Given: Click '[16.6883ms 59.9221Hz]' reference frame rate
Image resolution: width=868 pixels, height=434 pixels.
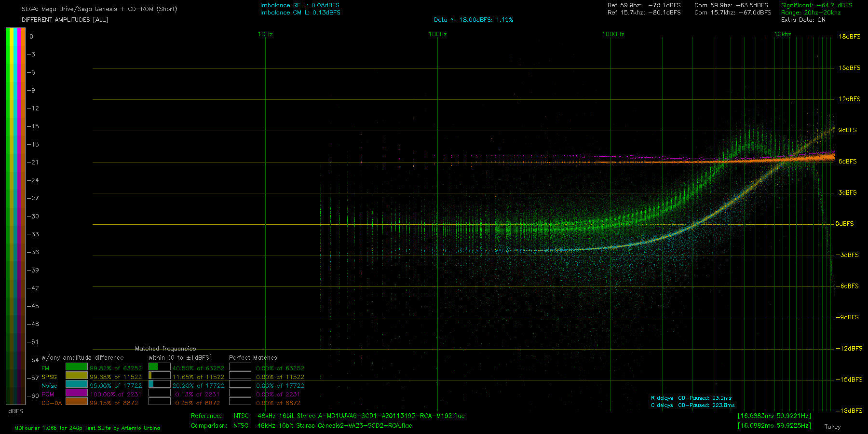Looking at the screenshot, I should (x=774, y=416).
